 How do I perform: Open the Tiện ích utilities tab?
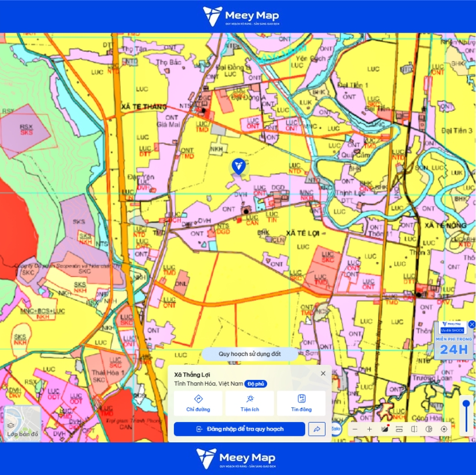tap(250, 403)
